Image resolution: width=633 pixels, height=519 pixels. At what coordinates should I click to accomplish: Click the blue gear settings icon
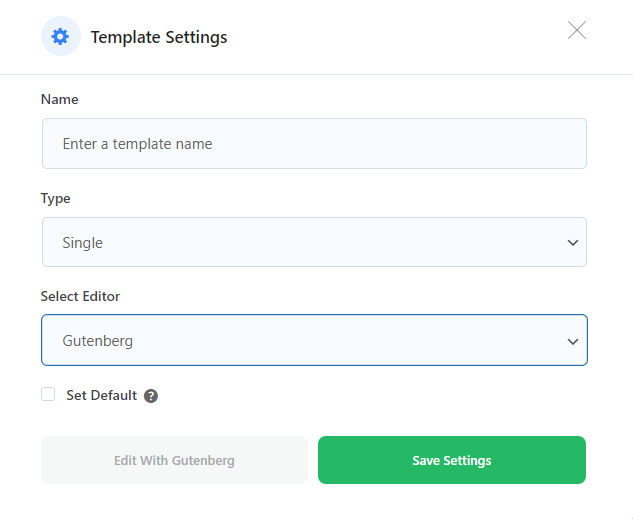(x=60, y=37)
